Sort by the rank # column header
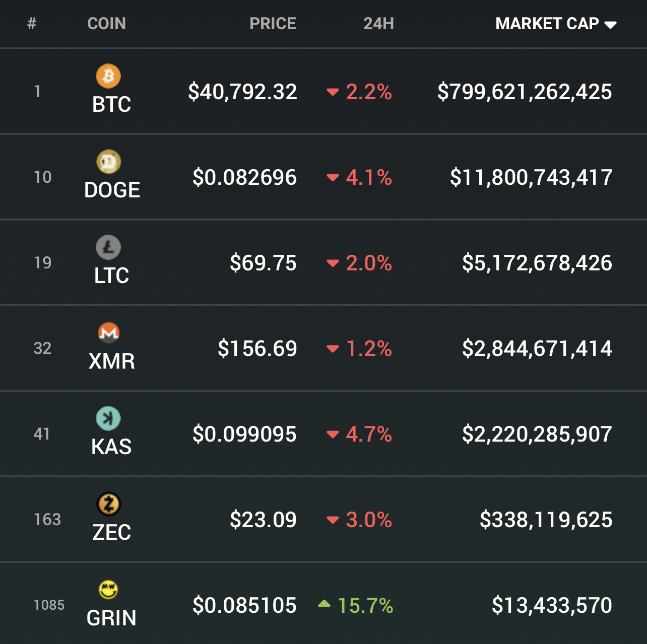Viewport: 647px width, 644px height. [32, 24]
